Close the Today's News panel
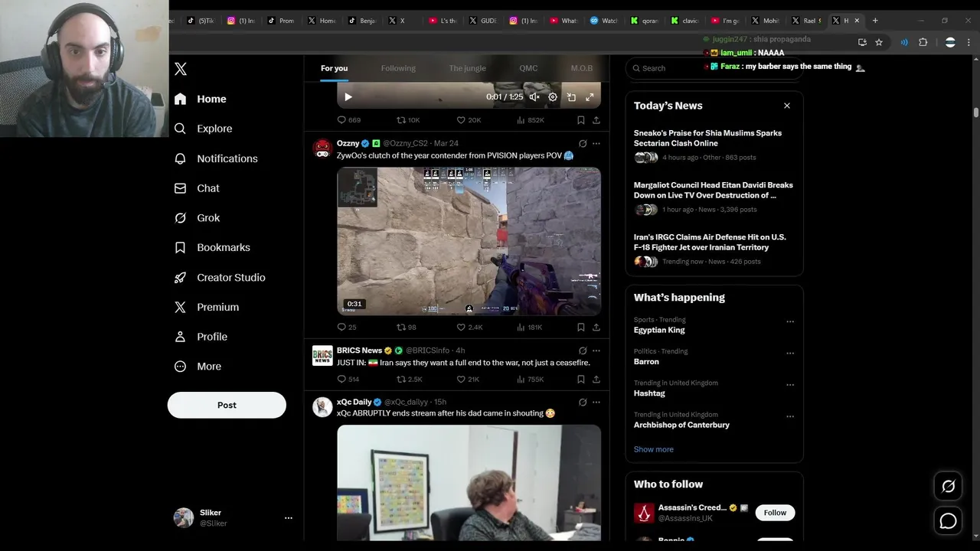Image resolution: width=980 pixels, height=551 pixels. coord(787,106)
